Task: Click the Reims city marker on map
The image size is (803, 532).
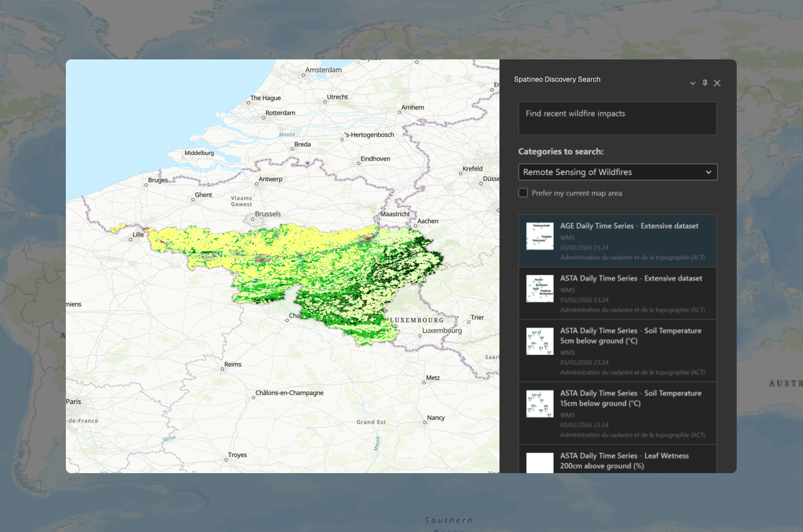Action: pos(223,369)
